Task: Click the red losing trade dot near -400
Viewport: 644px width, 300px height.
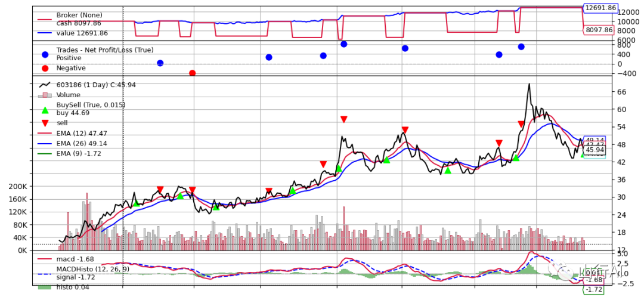Action: click(x=192, y=73)
